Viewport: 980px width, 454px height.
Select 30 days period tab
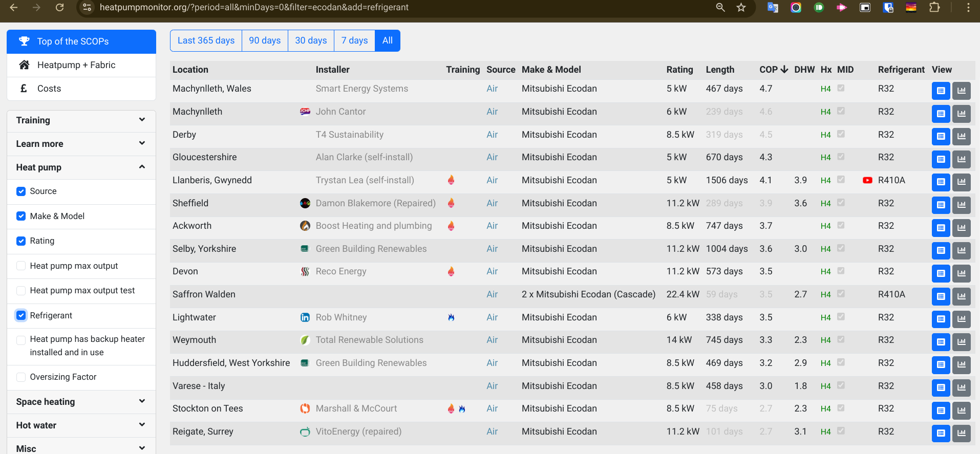[311, 40]
